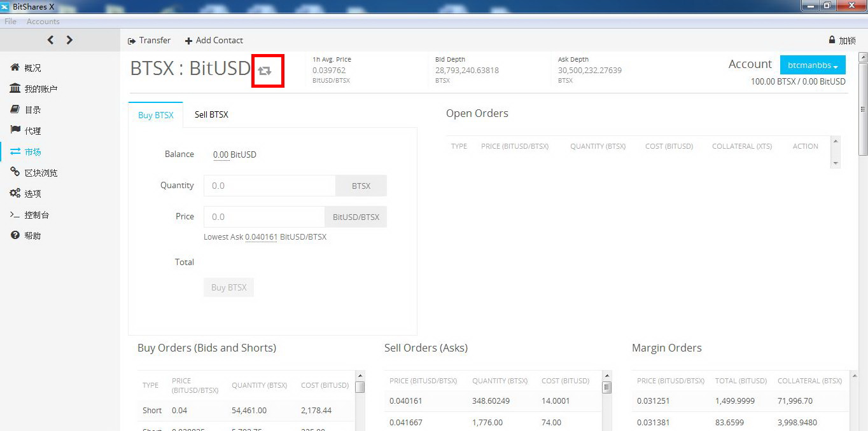Click the lock icon at top right
The height and width of the screenshot is (431, 868).
coord(832,40)
